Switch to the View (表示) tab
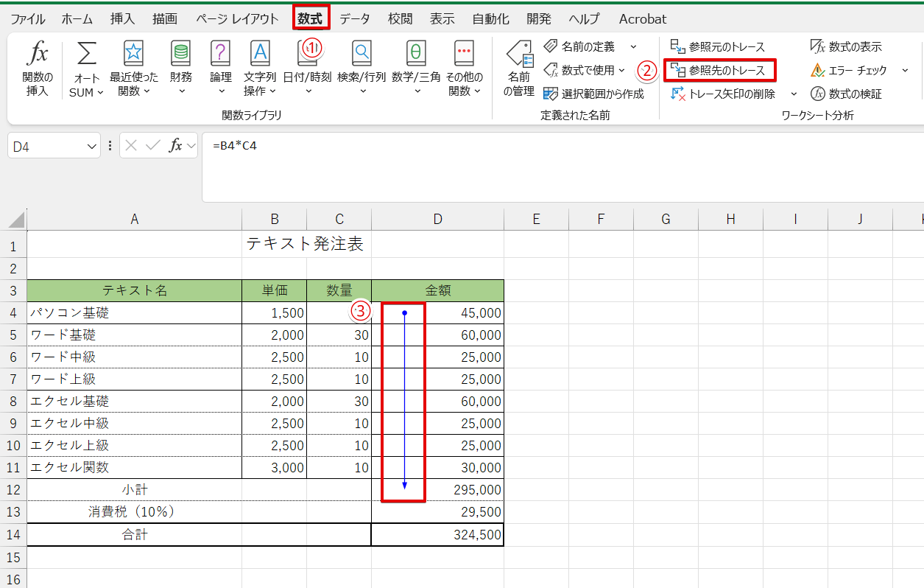Viewport: 924px width, 588px height. (442, 18)
